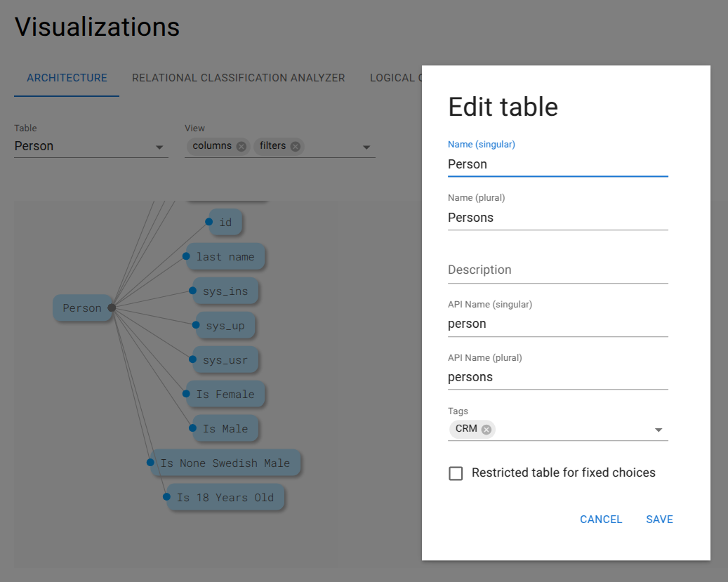Focus the Description text field
This screenshot has width=728, height=582.
pos(557,270)
